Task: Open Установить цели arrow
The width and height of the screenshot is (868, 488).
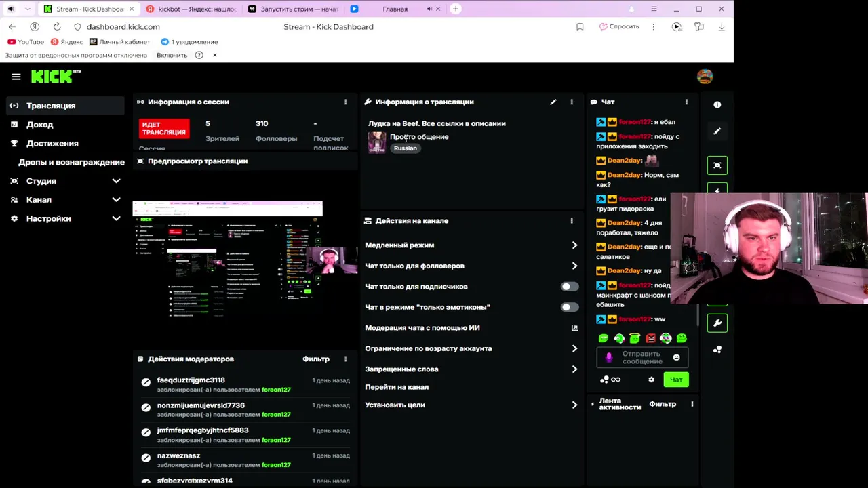Action: click(574, 405)
